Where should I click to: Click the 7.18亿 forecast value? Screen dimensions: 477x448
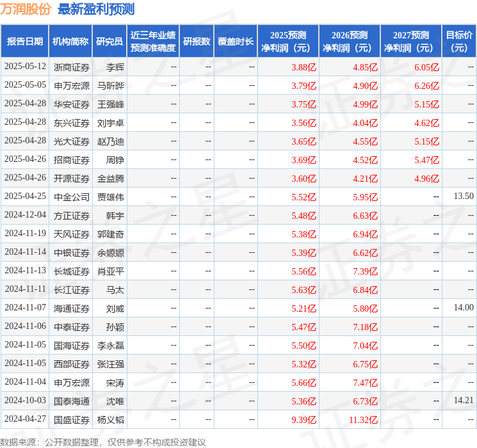(365, 326)
